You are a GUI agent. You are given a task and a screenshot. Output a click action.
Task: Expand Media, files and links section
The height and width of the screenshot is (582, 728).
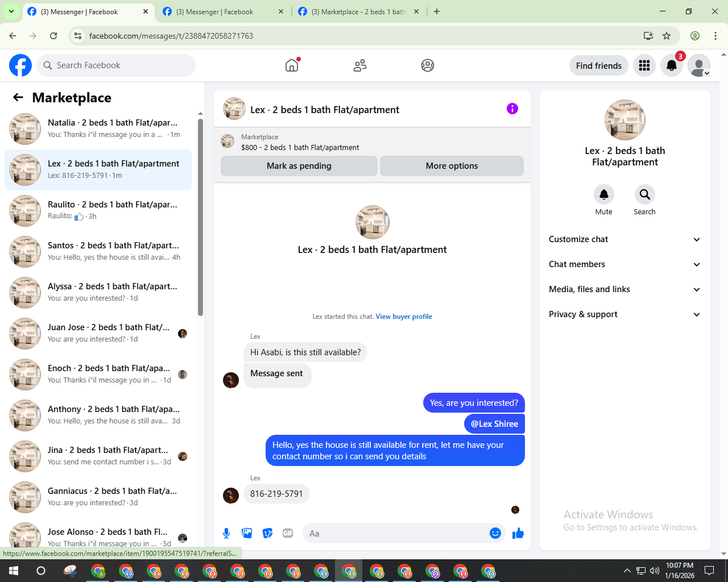tap(624, 289)
